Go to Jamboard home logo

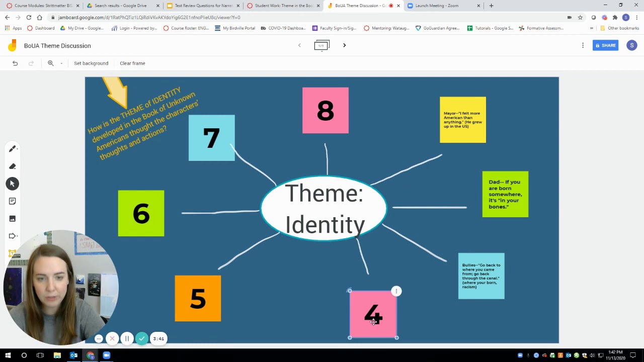tap(12, 46)
